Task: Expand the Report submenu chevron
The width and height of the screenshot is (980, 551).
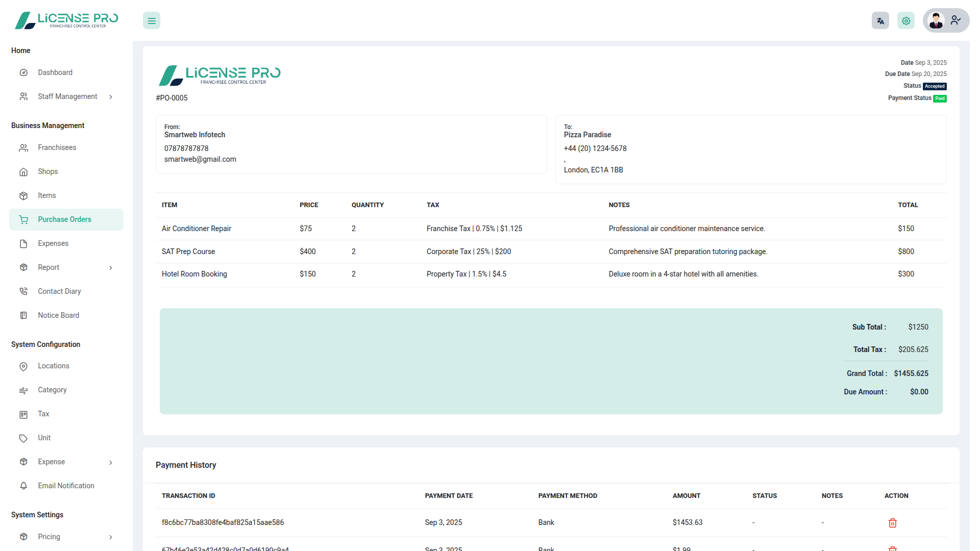Action: 111,268
